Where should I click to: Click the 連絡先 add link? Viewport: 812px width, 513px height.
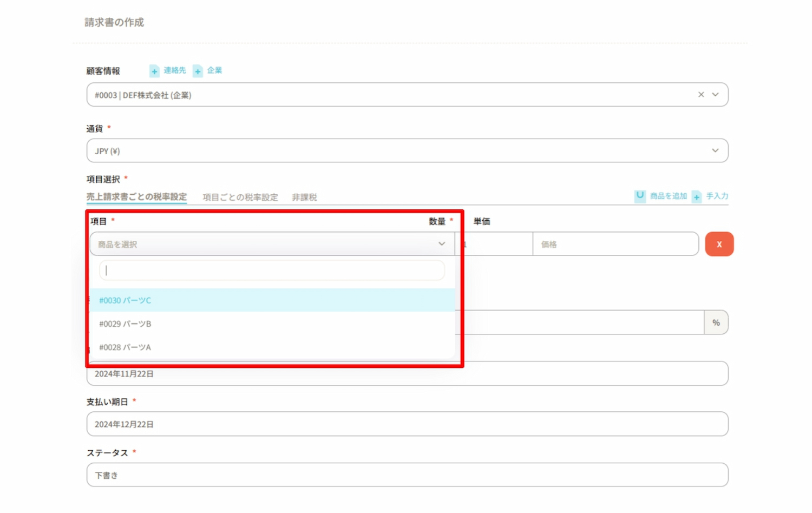tap(174, 70)
